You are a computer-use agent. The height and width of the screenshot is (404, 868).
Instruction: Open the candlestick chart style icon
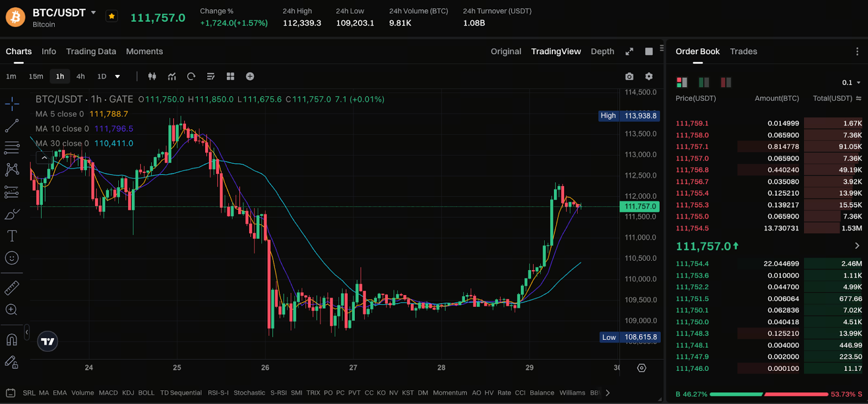(x=152, y=76)
